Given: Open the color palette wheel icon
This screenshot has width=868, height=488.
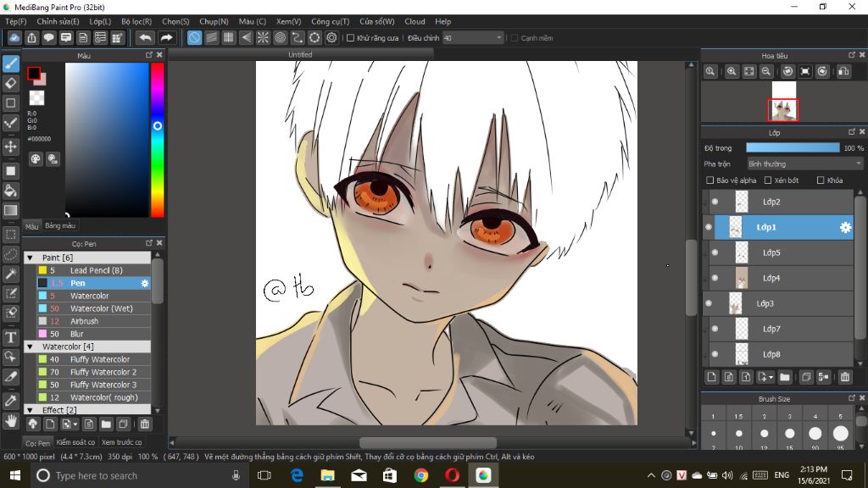Looking at the screenshot, I should [36, 159].
